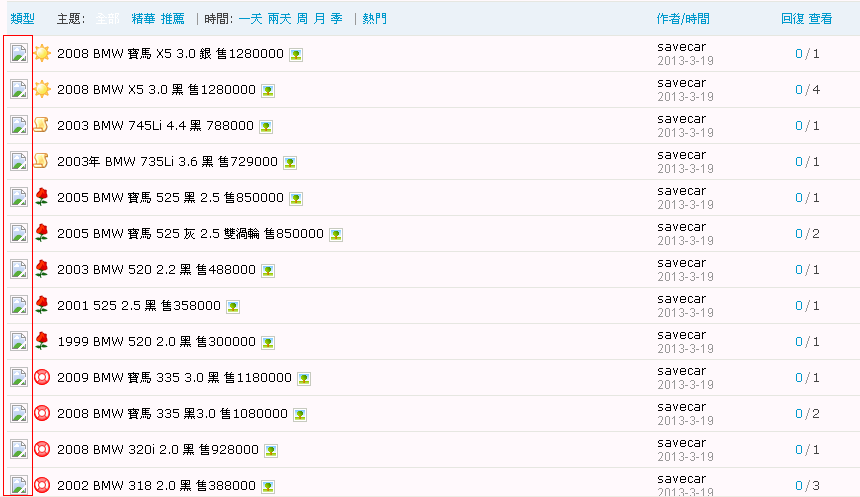Open thread 2008 BMW 320i 2.0 黑 售928000
Viewport: 860px width, 497px height.
[158, 450]
